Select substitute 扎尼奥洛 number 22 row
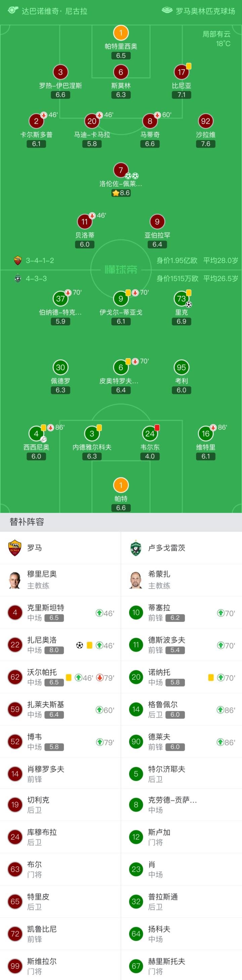Screen dimensions: 242x980 pyautogui.click(x=61, y=645)
